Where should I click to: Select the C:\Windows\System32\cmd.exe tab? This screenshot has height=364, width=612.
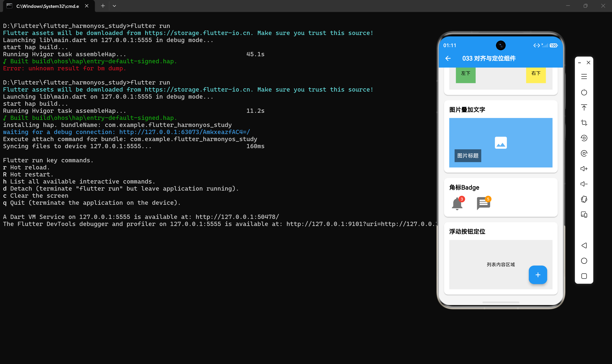[x=49, y=6]
